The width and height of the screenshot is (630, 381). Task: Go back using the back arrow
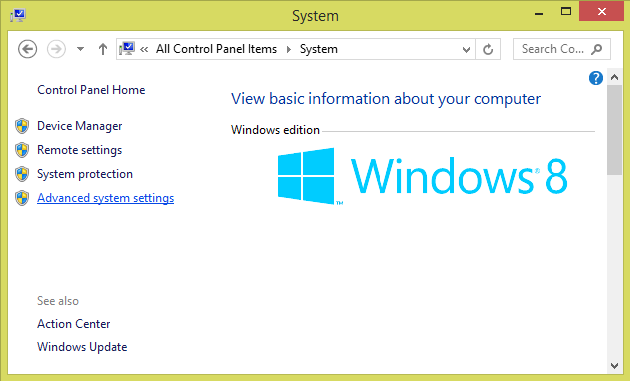coord(27,49)
